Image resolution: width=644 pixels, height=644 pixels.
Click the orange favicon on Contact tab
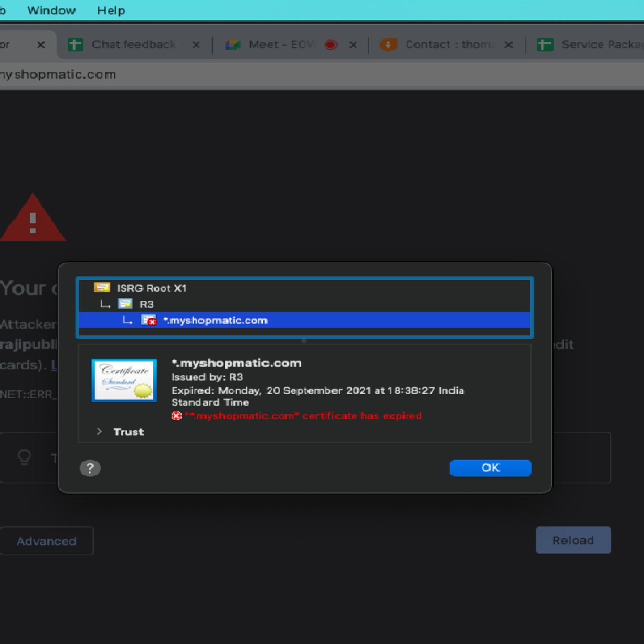(388, 45)
